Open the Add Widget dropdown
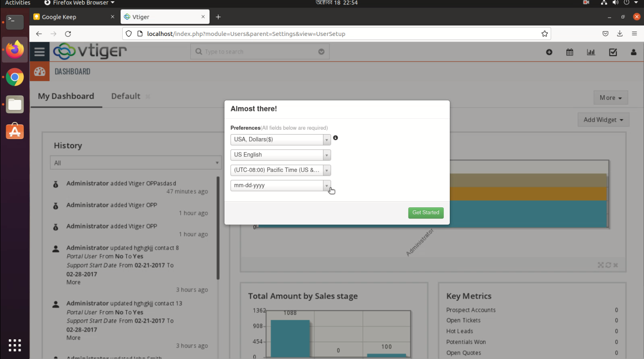Screen dimensions: 644x359 (603, 119)
